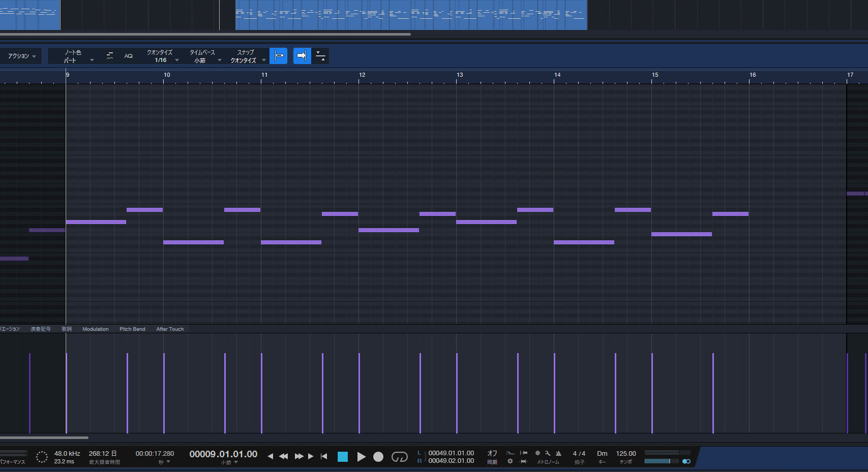This screenshot has width=868, height=472.
Task: Click the rewind double-arrow button
Action: (x=284, y=456)
